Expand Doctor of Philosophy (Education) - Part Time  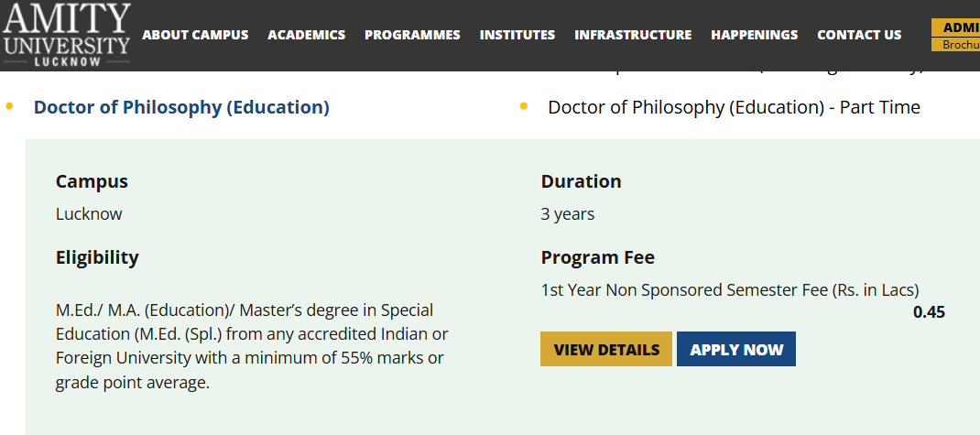click(x=734, y=107)
